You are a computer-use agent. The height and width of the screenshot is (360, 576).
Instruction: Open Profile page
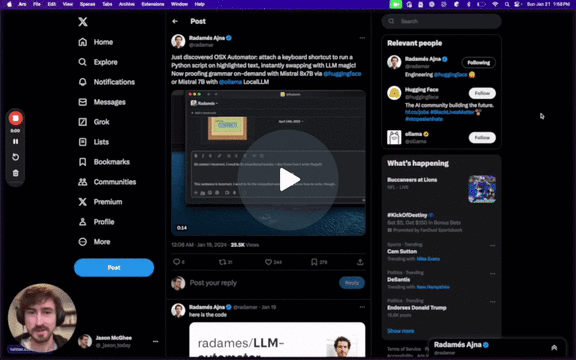[x=96, y=222]
